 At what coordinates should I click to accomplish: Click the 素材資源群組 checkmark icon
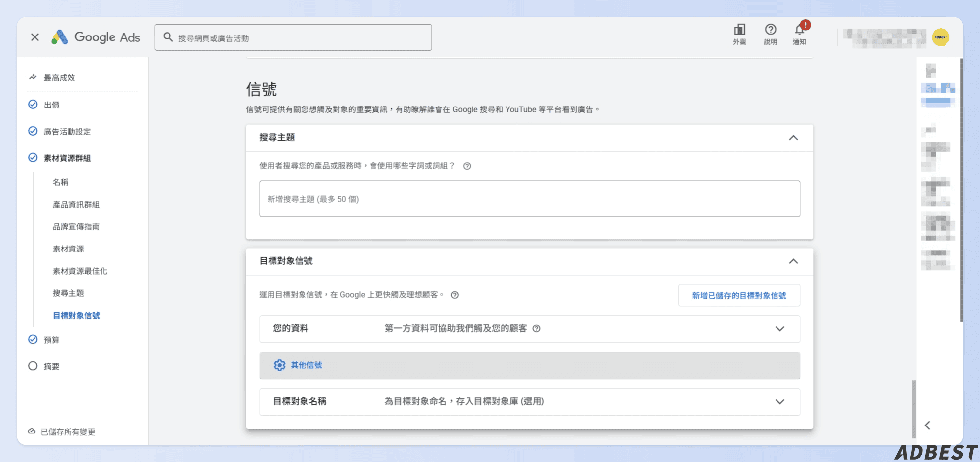[x=33, y=158]
